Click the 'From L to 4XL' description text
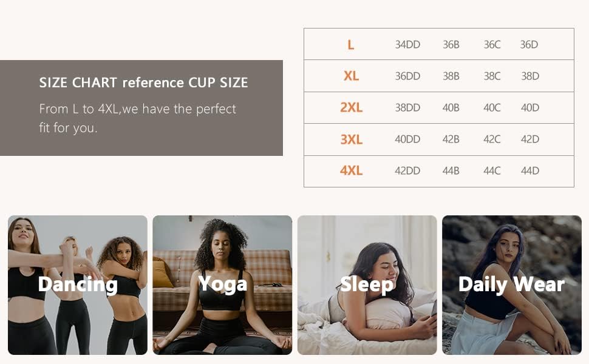 [x=137, y=118]
